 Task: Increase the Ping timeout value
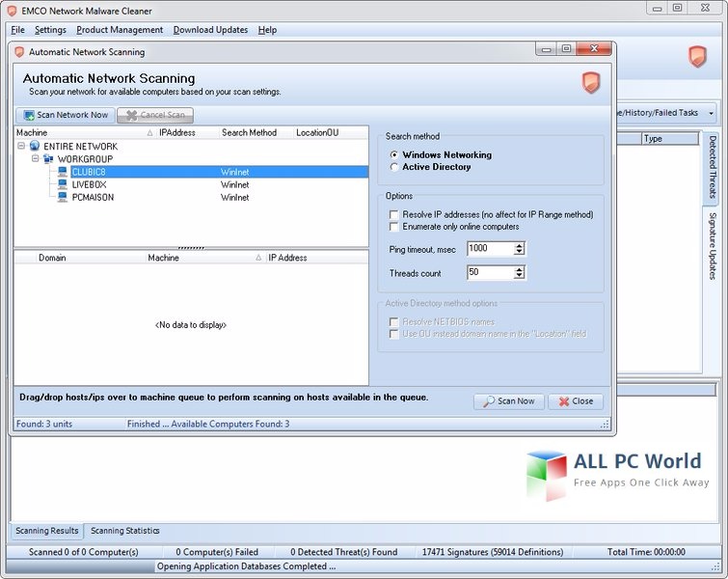pos(520,245)
